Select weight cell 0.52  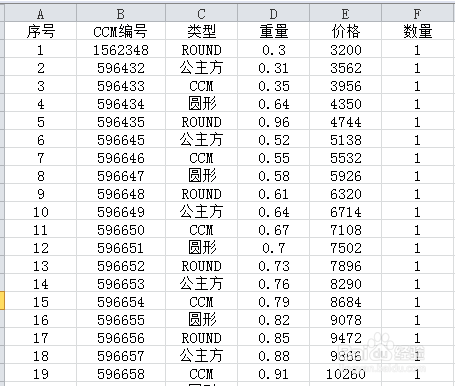[273, 139]
